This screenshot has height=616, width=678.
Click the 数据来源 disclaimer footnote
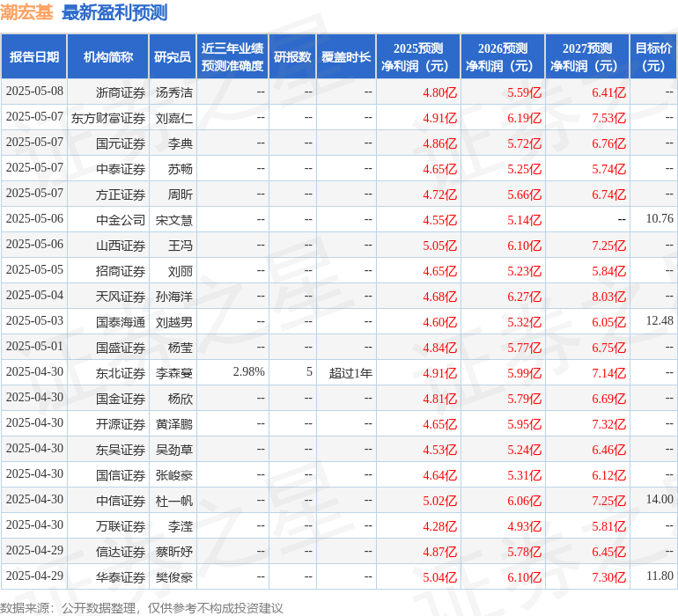(142, 608)
